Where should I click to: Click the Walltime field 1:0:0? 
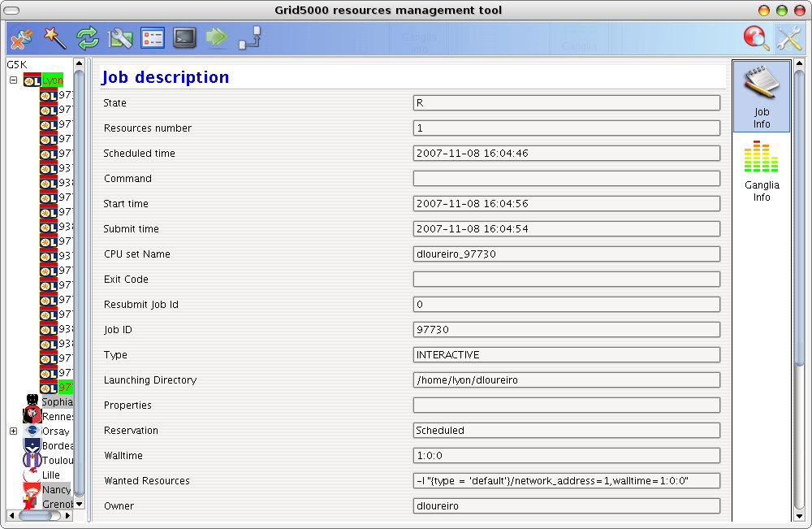(567, 455)
